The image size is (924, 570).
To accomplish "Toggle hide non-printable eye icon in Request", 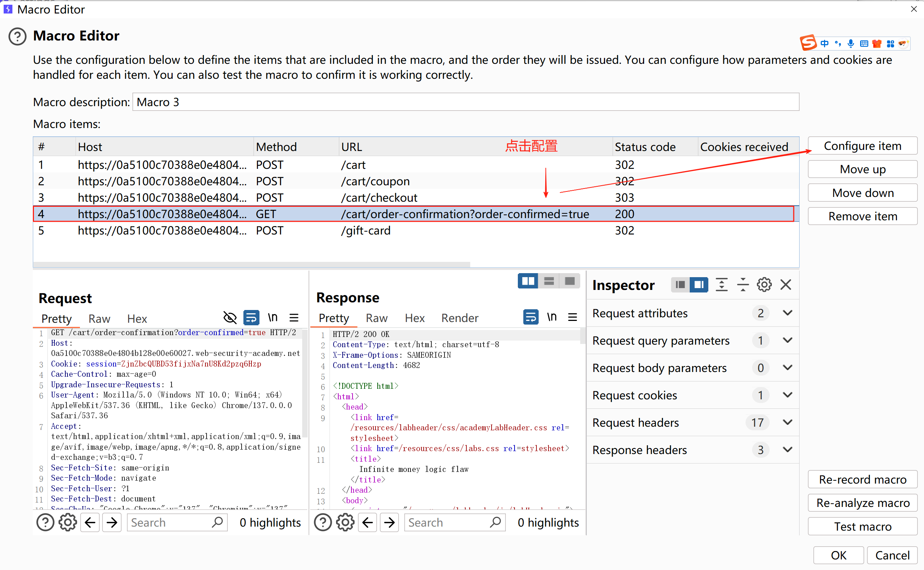I will 230,318.
